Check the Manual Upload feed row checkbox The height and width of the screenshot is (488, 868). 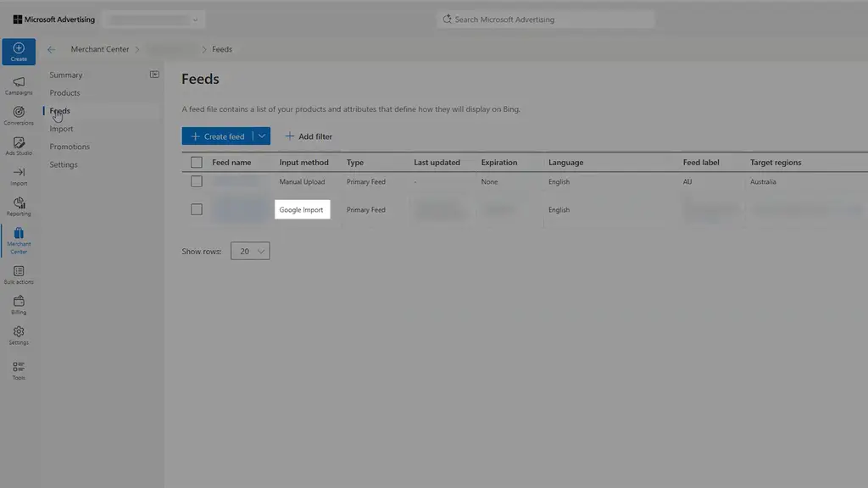197,181
